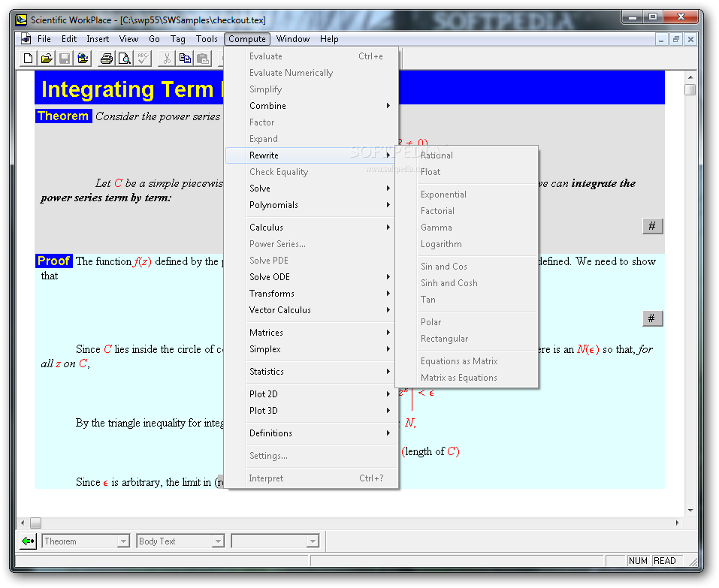The height and width of the screenshot is (588, 719).
Task: Click the upper # equation number marker
Action: pos(652,225)
